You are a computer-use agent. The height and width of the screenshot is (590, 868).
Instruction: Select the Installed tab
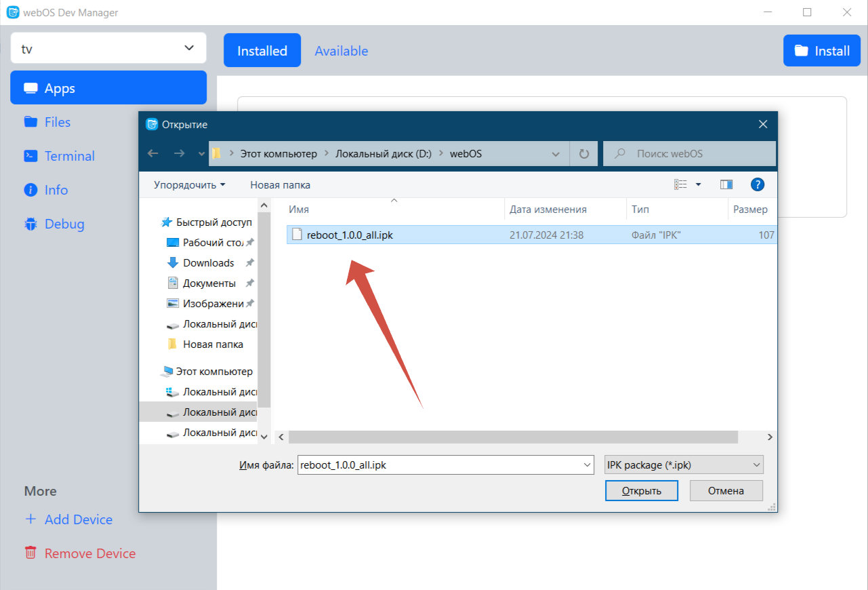coord(262,51)
